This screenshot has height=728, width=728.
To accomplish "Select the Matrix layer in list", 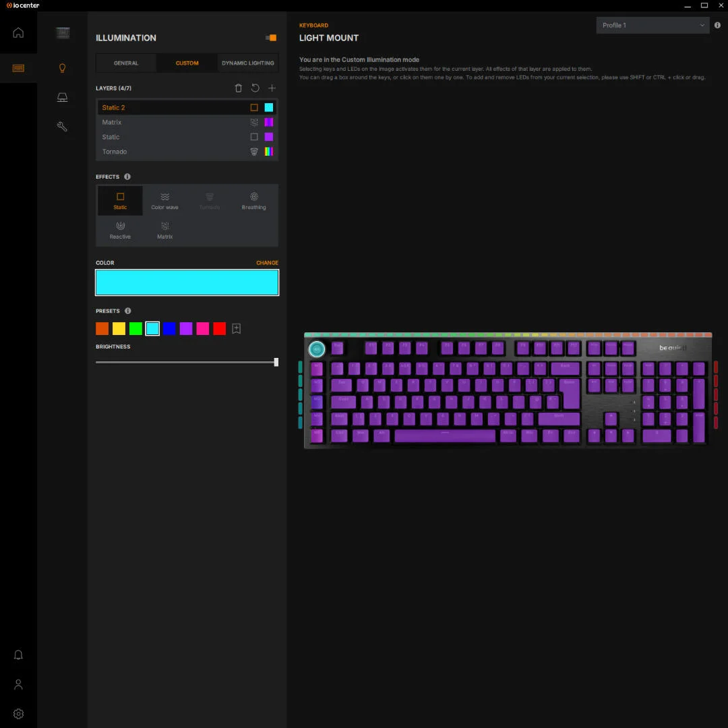I will coord(187,122).
